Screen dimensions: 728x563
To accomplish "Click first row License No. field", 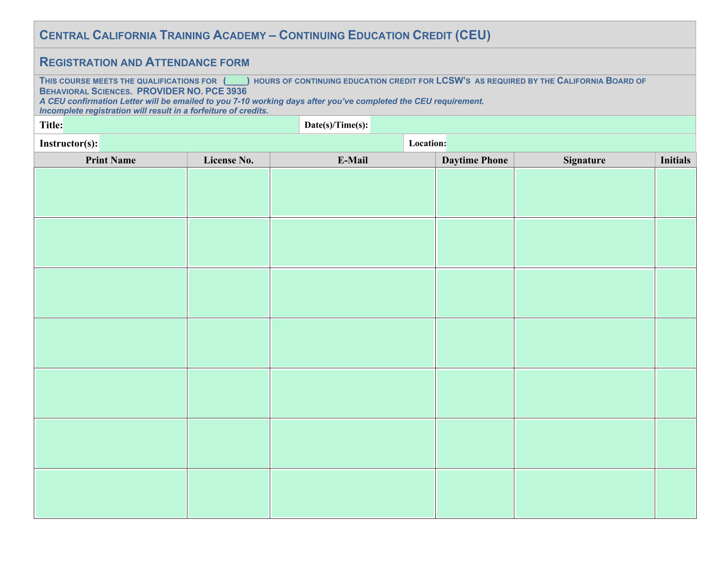I will [x=229, y=193].
